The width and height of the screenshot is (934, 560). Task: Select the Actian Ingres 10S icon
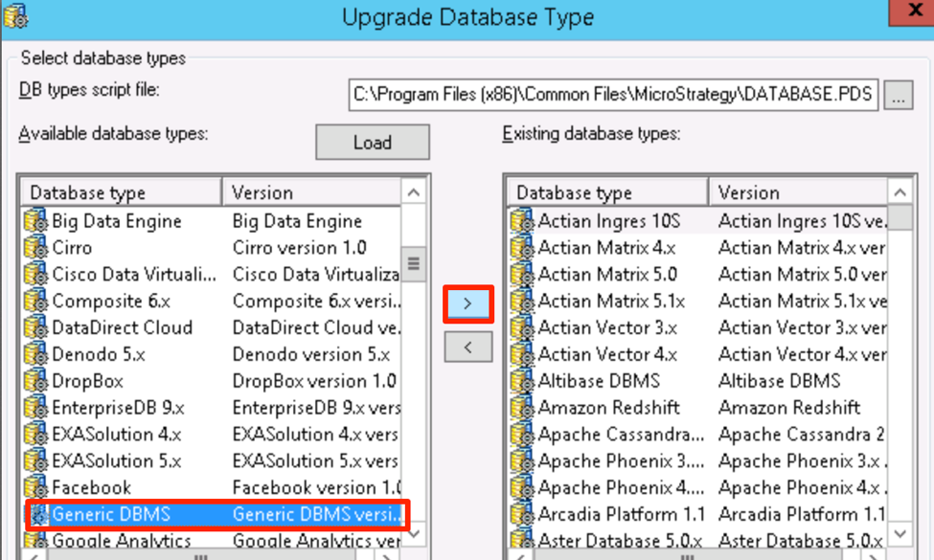pos(522,221)
